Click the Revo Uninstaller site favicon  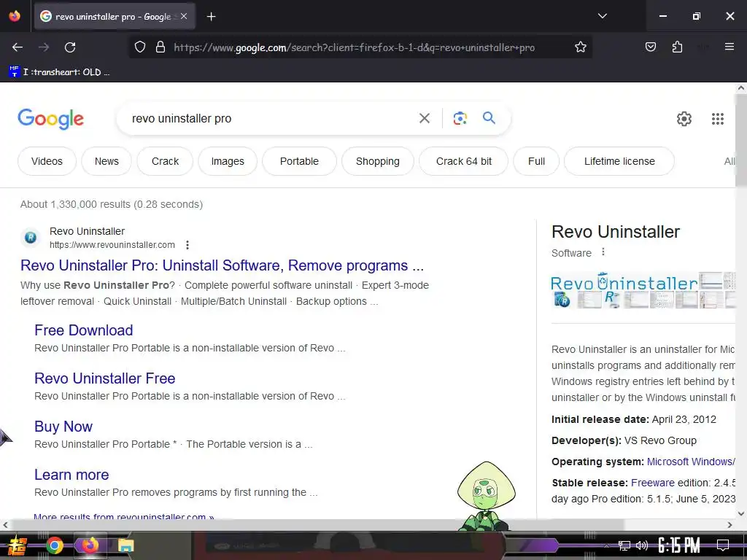pos(31,237)
